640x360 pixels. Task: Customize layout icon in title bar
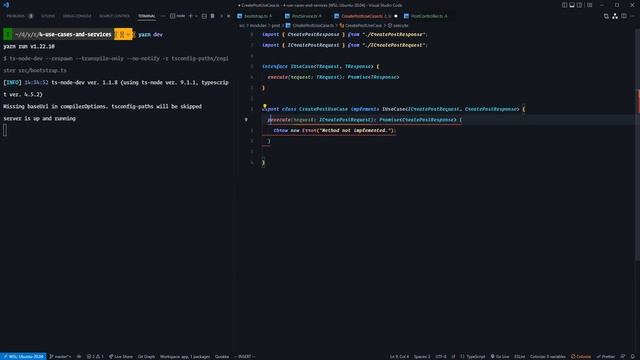click(589, 5)
